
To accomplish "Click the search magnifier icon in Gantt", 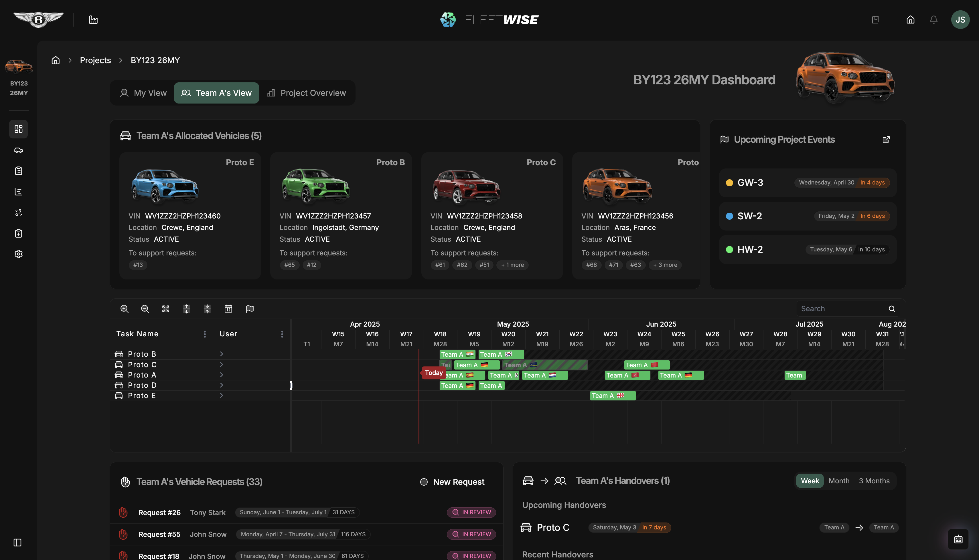I will point(892,309).
